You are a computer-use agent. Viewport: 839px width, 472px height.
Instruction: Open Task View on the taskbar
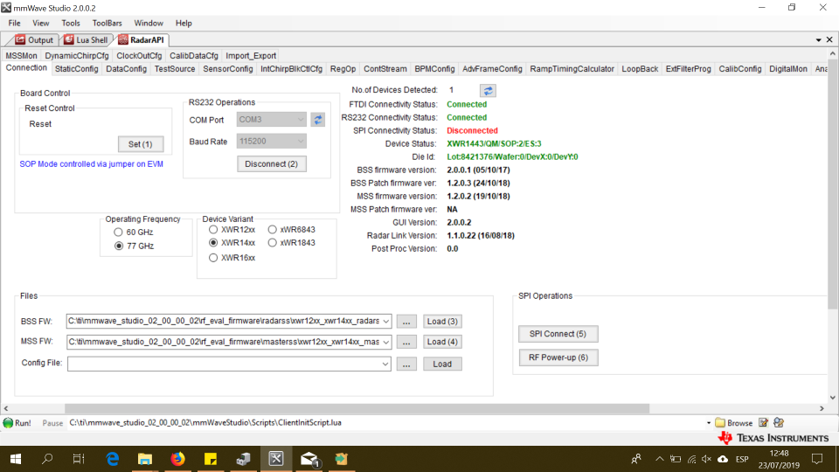pyautogui.click(x=79, y=459)
